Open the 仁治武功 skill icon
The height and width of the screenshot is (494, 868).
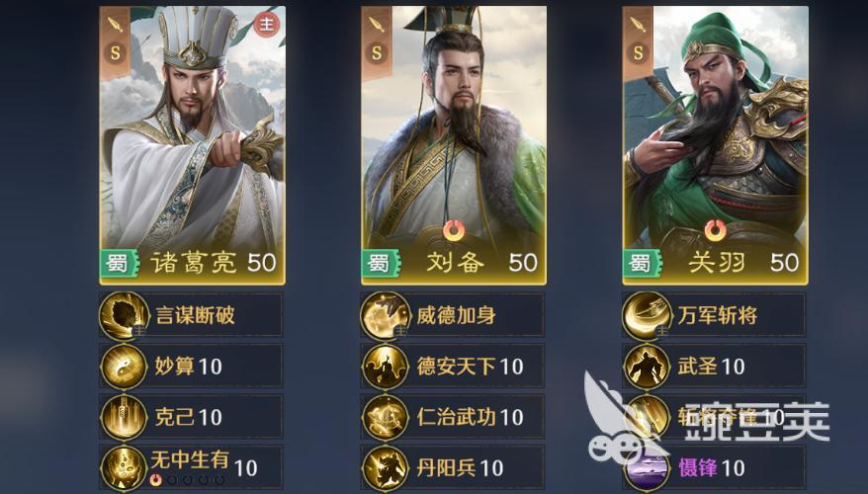[386, 418]
